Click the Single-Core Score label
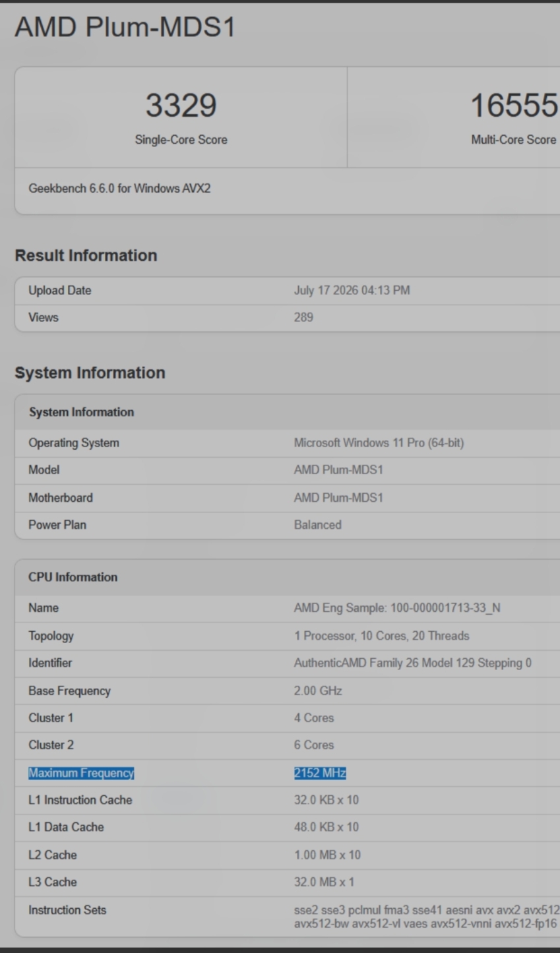The image size is (560, 953). (181, 140)
